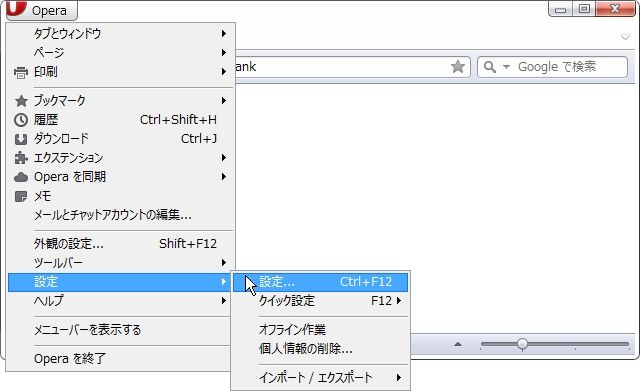
Task: Expand the Opera を同期 submenu arrow
Action: 224,177
